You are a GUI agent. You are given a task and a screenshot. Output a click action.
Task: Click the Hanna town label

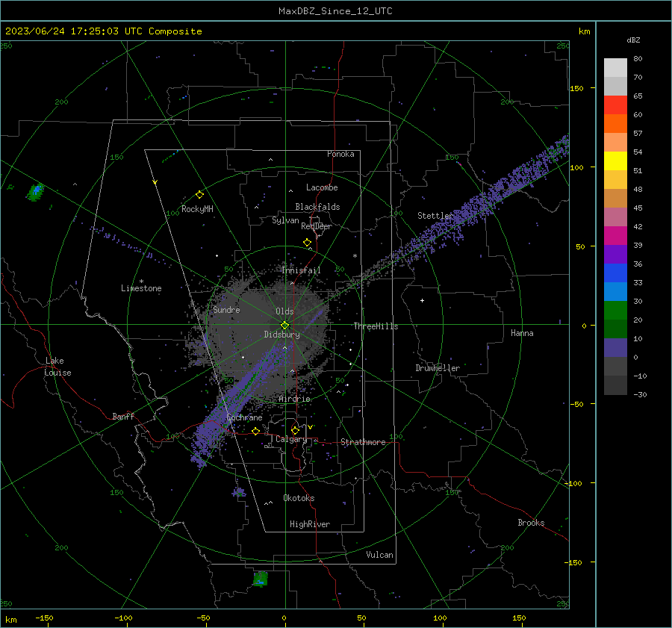click(x=522, y=333)
